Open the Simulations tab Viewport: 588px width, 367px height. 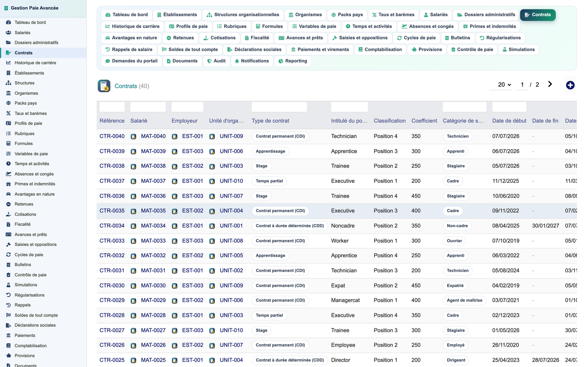(518, 50)
